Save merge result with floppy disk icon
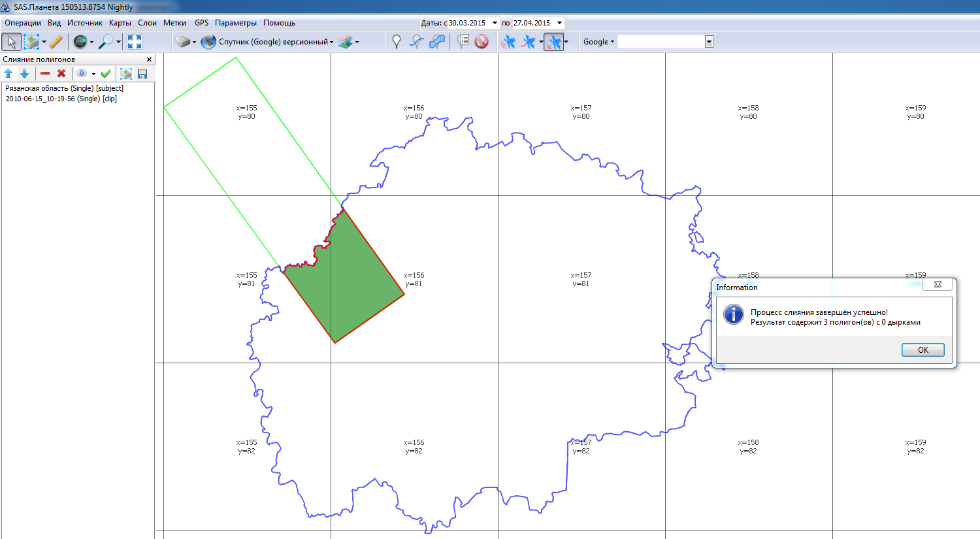Viewport: 980px width, 539px height. click(x=142, y=74)
